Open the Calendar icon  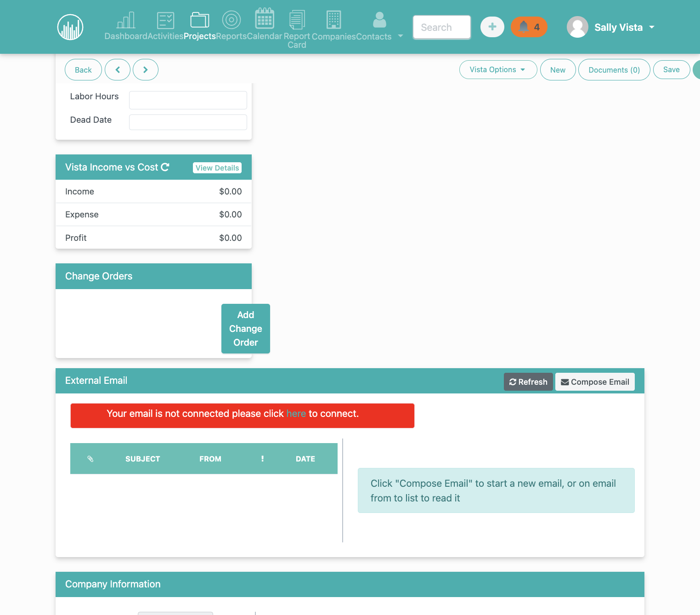[x=265, y=18]
